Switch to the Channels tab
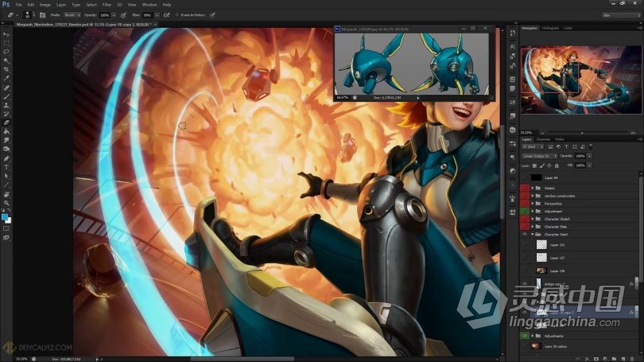 tap(543, 139)
